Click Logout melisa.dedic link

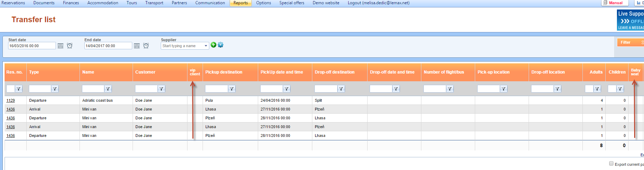pos(378,3)
